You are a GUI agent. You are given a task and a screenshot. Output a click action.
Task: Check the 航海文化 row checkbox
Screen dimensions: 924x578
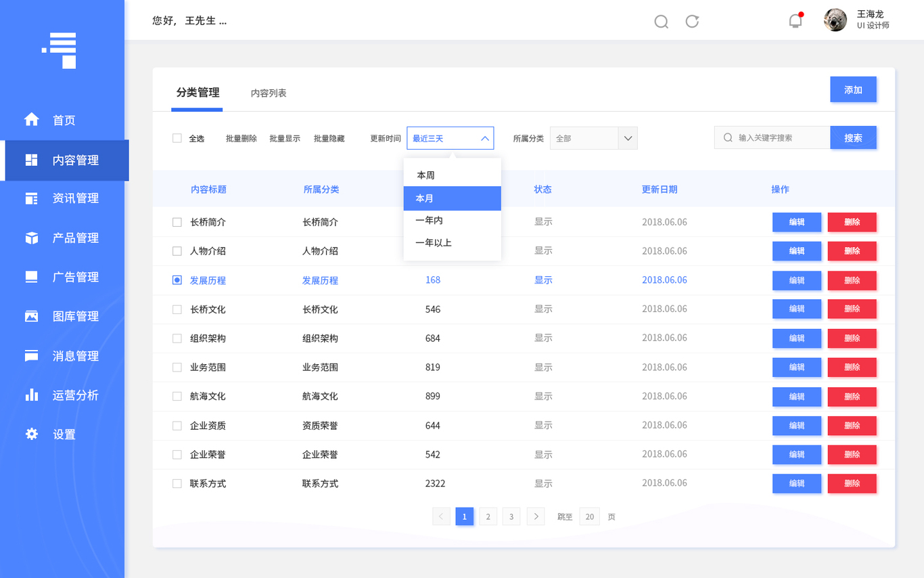[x=177, y=397]
